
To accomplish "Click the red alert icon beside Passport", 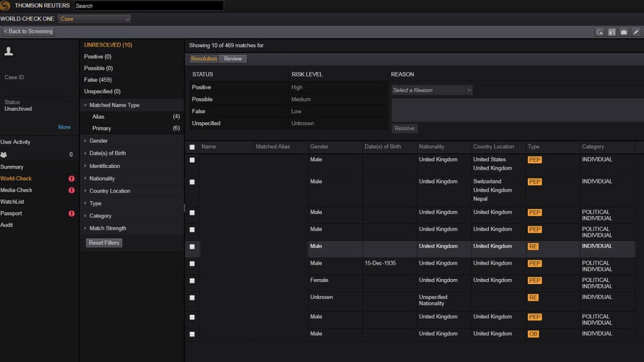I will tap(71, 213).
